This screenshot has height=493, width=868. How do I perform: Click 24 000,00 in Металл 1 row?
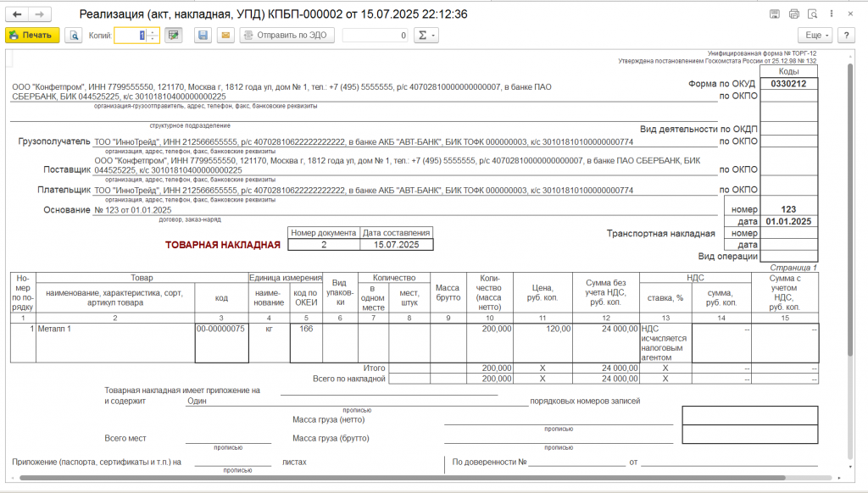[606, 343]
